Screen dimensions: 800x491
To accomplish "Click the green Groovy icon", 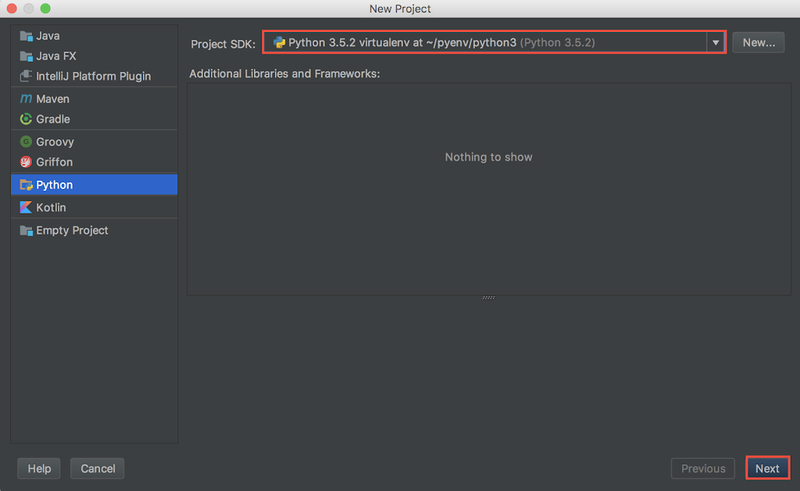I will pyautogui.click(x=26, y=142).
